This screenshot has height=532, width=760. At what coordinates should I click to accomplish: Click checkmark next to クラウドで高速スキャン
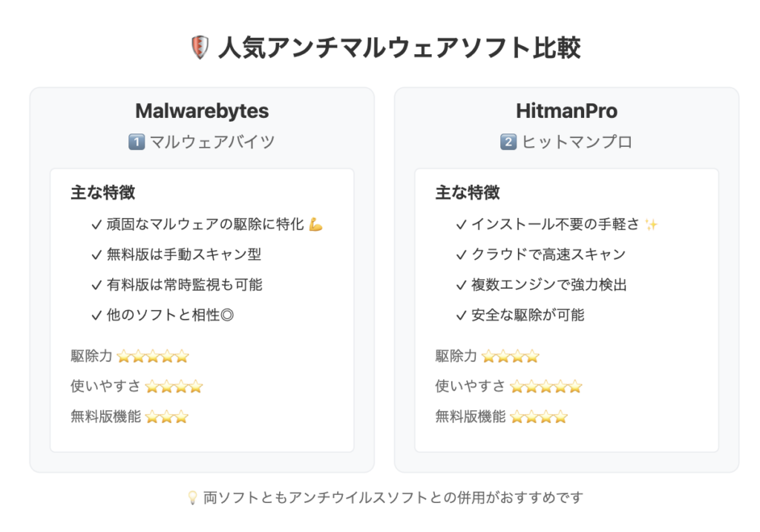point(461,254)
